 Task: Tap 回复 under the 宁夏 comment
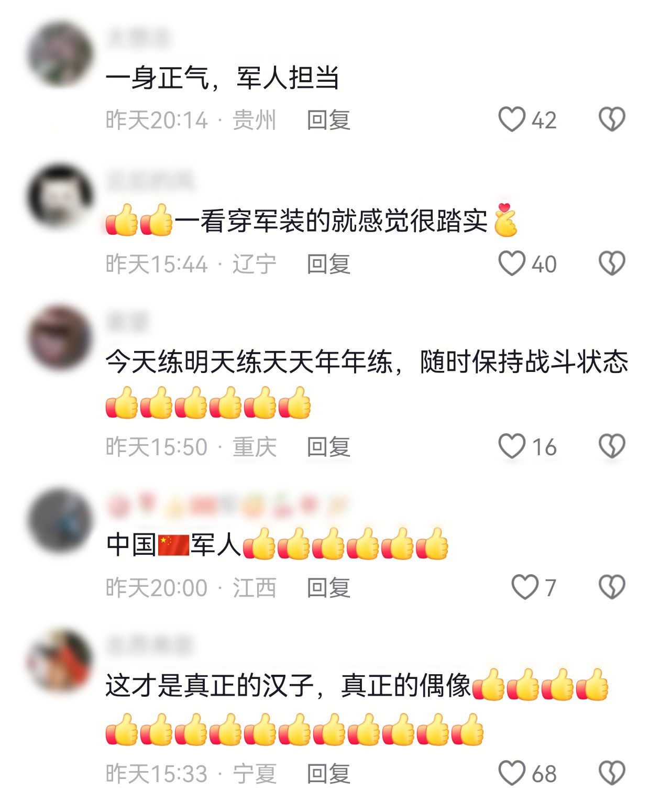[328, 774]
